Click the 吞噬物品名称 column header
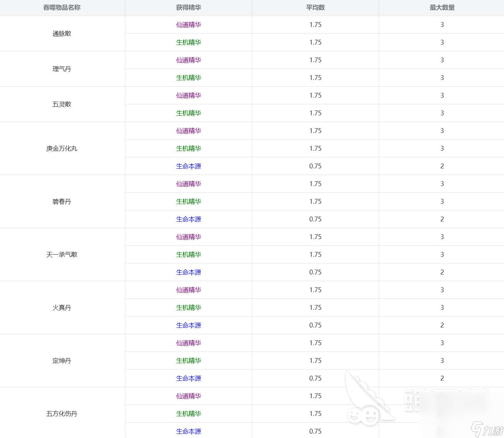504x438 pixels. click(x=62, y=8)
